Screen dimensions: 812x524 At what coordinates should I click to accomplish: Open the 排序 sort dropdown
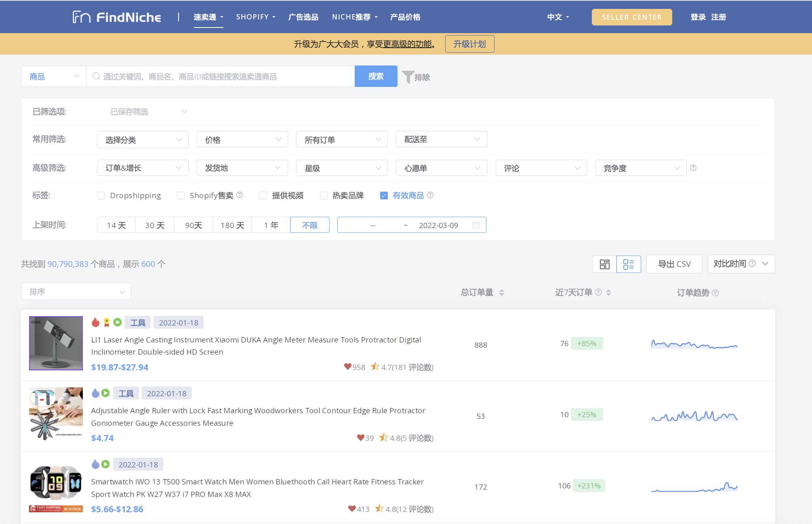tap(76, 292)
